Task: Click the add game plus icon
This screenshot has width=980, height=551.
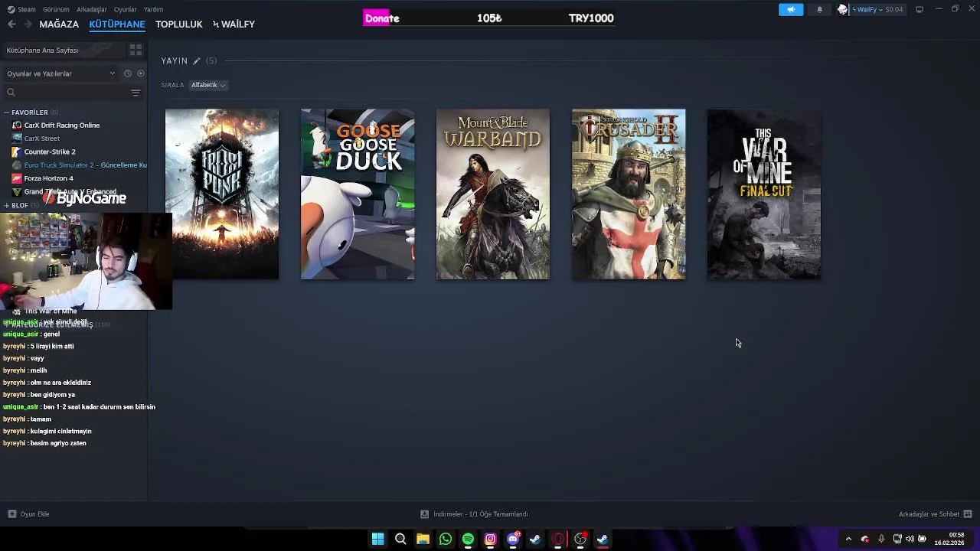Action: [x=11, y=514]
